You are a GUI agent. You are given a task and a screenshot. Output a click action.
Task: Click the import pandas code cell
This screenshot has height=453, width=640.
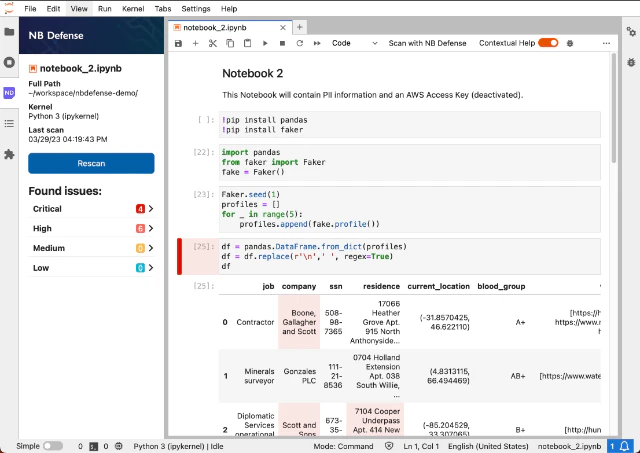pos(409,162)
